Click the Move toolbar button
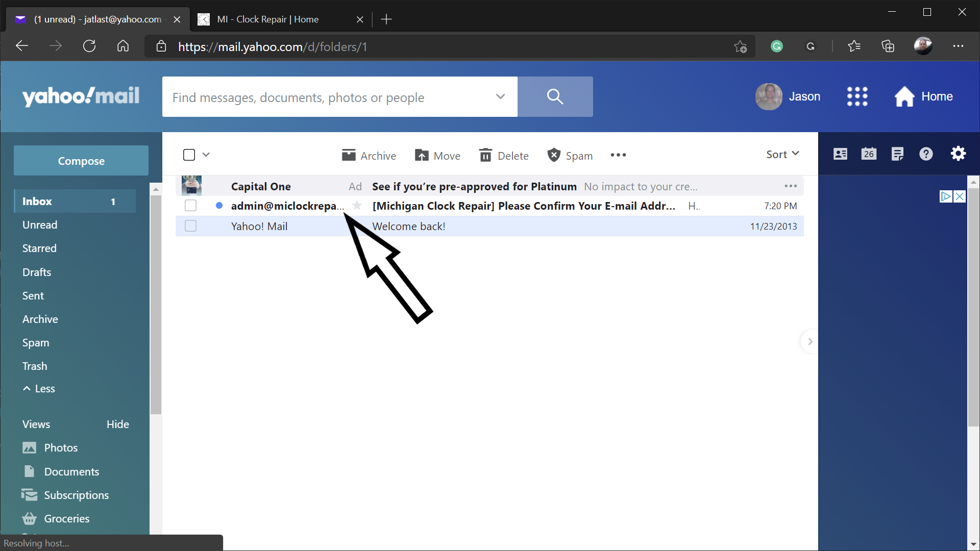Viewport: 980px width, 551px height. click(438, 155)
